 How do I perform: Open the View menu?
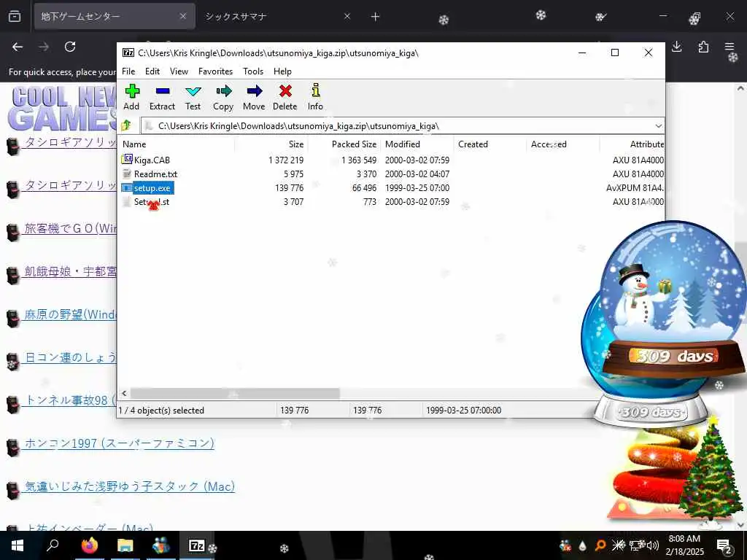pyautogui.click(x=179, y=71)
